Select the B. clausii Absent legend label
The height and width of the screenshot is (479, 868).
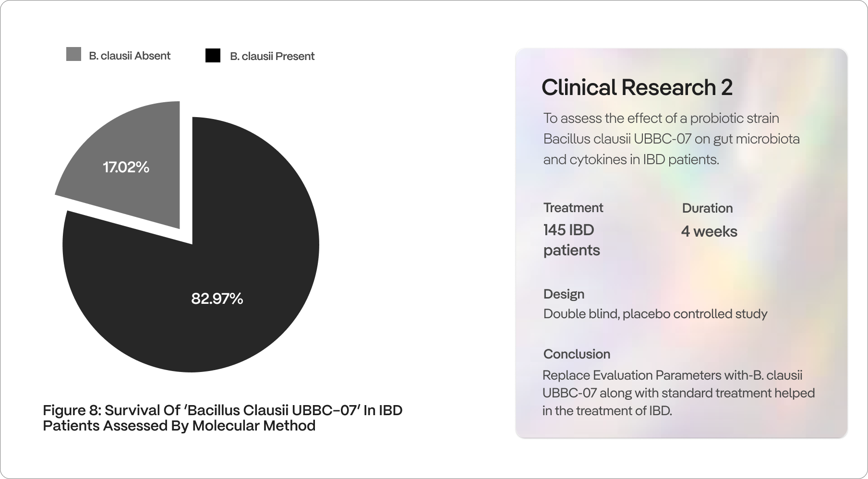(x=130, y=56)
